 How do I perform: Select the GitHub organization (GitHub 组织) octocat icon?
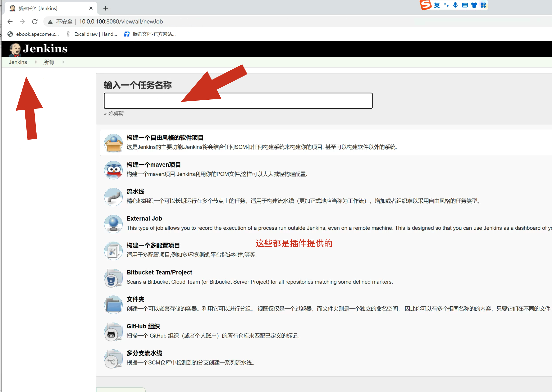[x=113, y=332]
